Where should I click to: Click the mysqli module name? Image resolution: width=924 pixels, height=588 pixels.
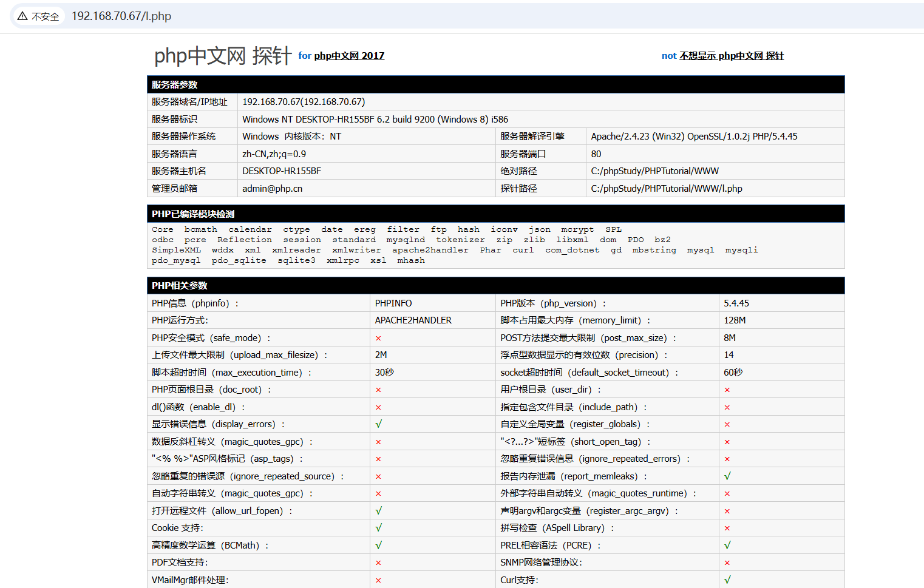[x=741, y=250]
